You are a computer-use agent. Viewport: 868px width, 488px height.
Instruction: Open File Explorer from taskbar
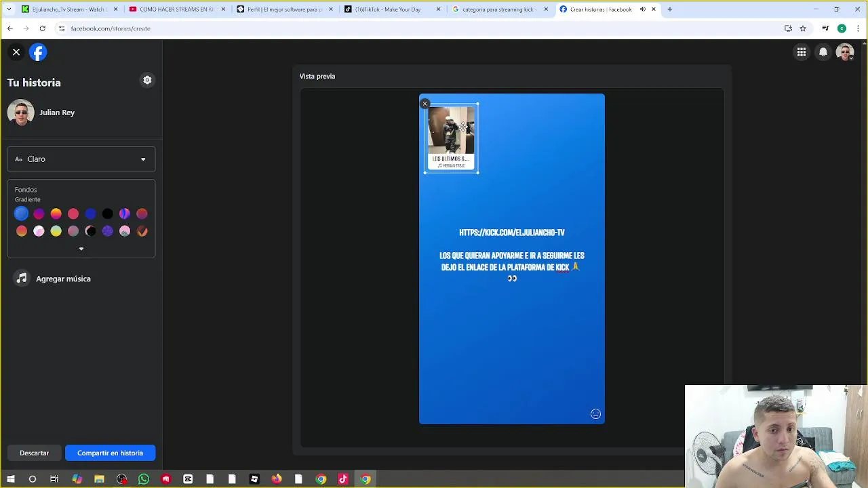99,479
